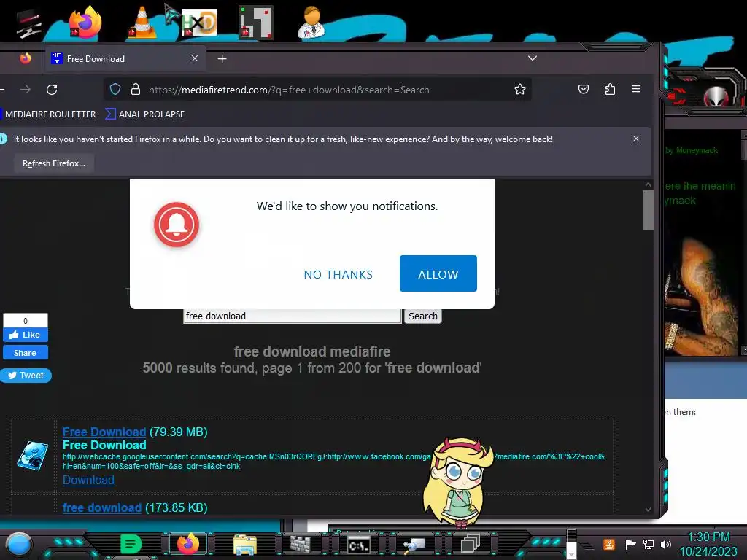Screen dimensions: 747x560
Task: Switch to Firefox in the taskbar
Action: tap(188, 544)
